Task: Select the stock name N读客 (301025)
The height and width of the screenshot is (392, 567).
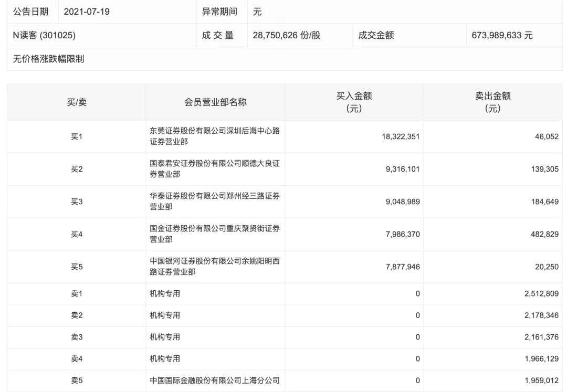Action: pos(44,35)
